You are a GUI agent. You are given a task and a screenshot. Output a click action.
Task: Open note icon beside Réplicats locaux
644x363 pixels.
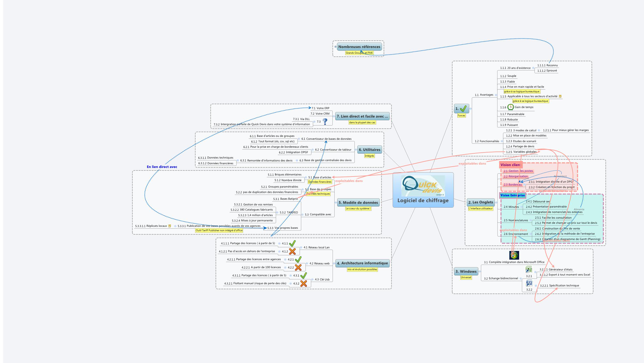(x=170, y=226)
